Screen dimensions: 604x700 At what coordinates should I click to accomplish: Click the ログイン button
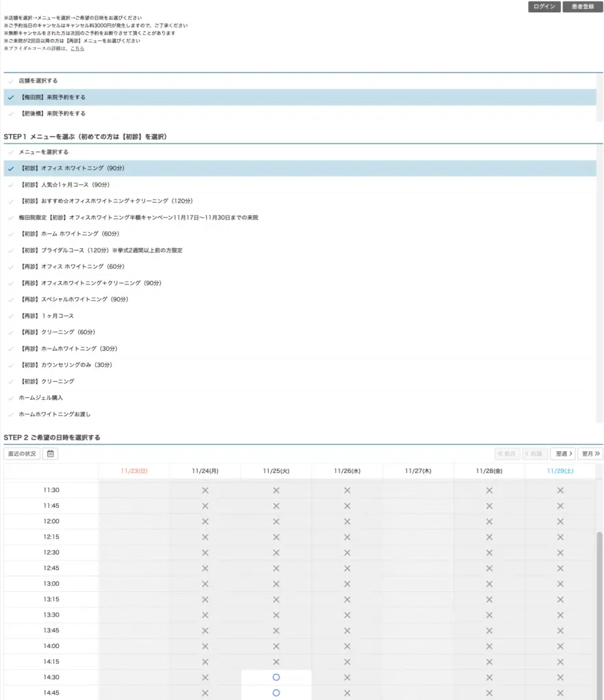coord(544,7)
